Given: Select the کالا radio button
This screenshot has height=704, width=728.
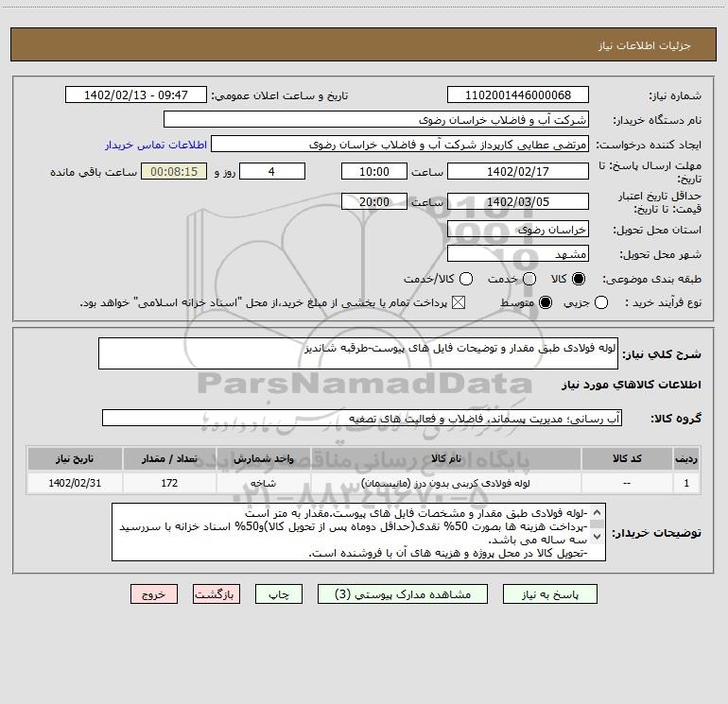Looking at the screenshot, I should click(x=579, y=279).
